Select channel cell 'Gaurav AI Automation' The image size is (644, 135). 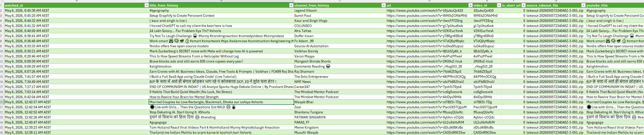(x=340, y=46)
